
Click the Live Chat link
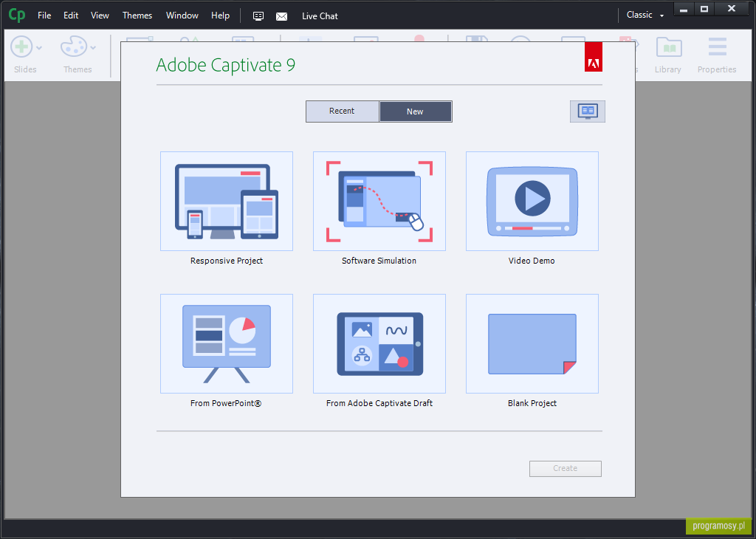point(320,16)
